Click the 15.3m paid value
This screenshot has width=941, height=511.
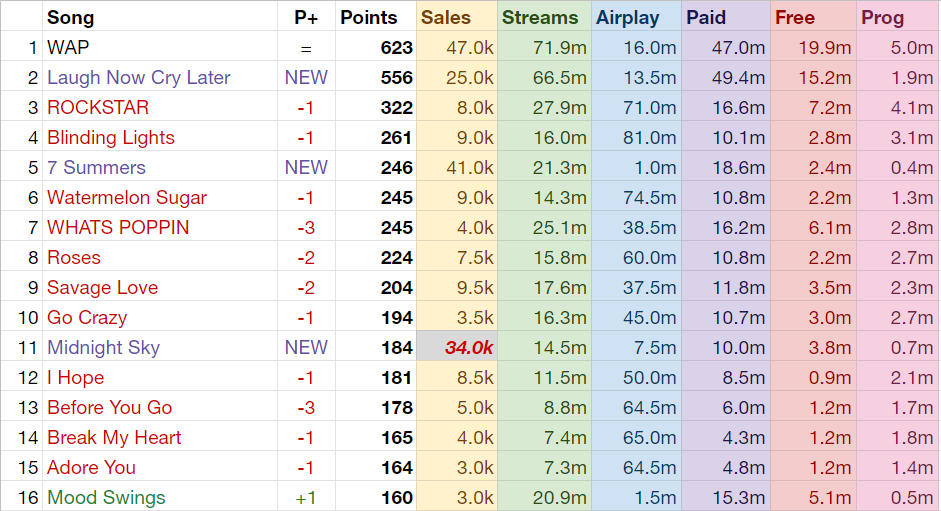tap(738, 498)
